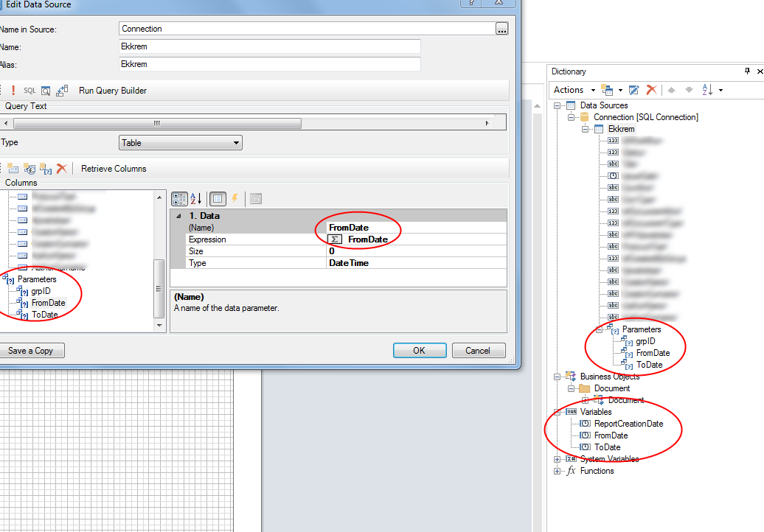764x532 pixels.
Task: Select ToDate parameter in Columns tree
Action: (45, 315)
